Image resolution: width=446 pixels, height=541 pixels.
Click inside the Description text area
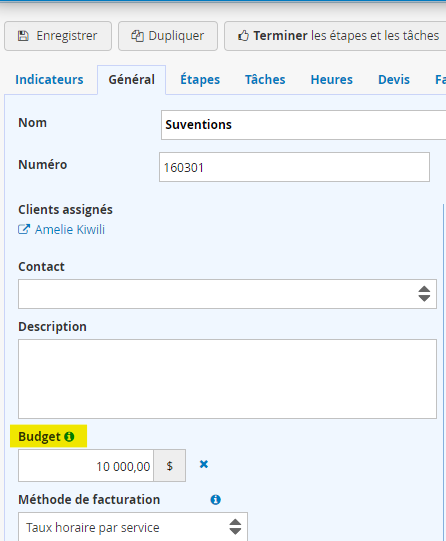tap(227, 379)
